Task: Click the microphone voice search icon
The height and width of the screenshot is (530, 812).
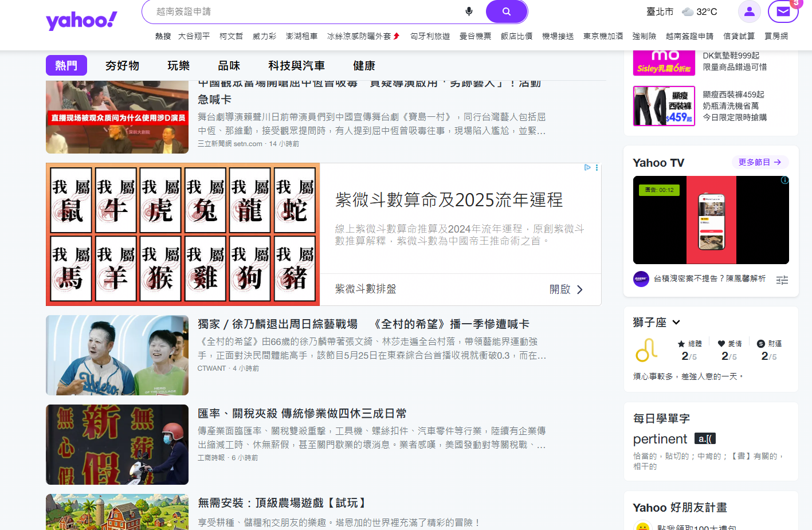Action: click(x=469, y=11)
